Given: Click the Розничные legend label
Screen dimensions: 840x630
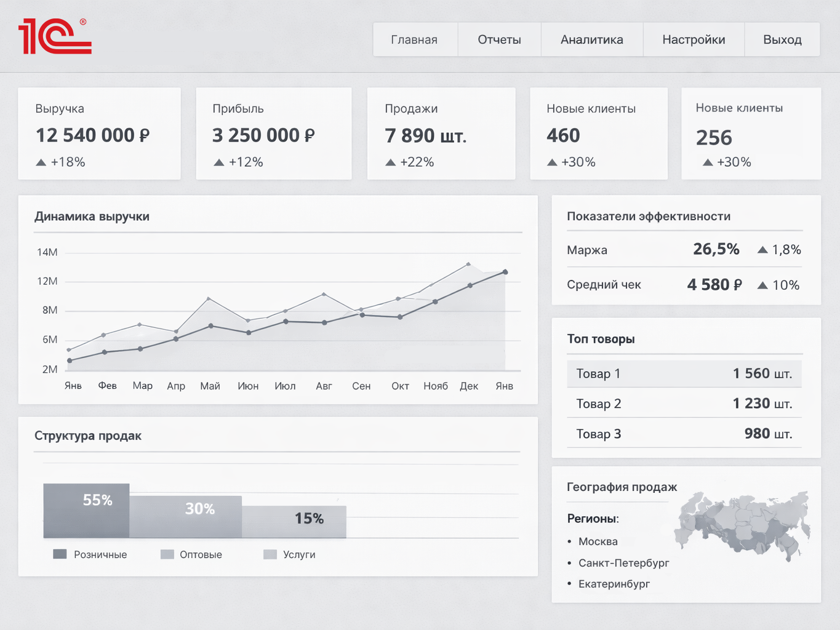Looking at the screenshot, I should pos(100,554).
